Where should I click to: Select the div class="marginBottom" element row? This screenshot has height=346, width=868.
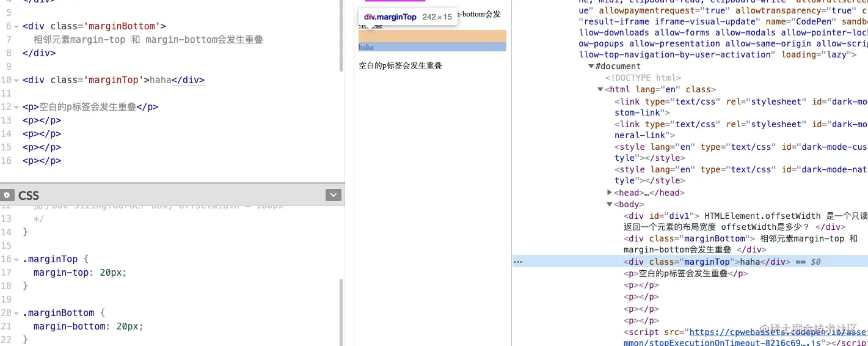click(741, 244)
